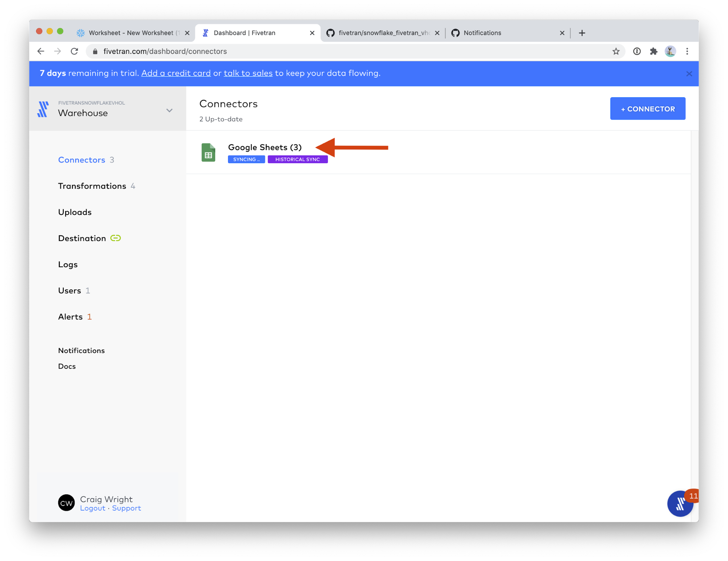Reload the page

pos(74,51)
